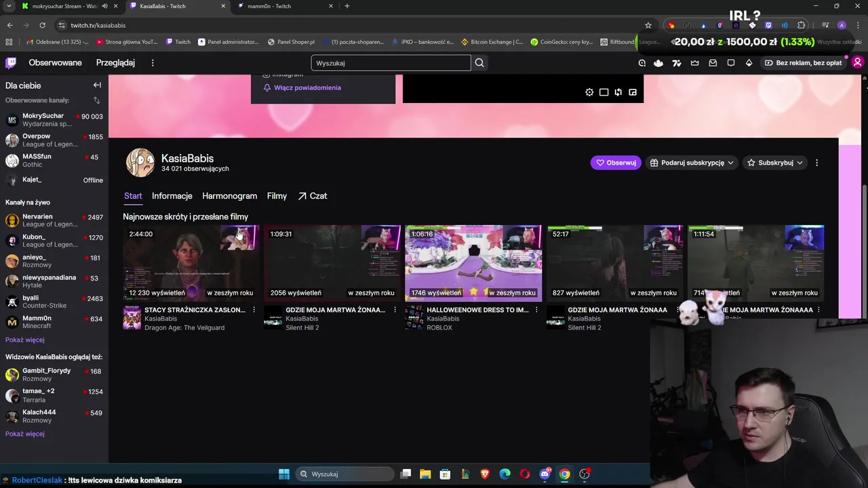Click the Chrome address bar URL
This screenshot has width=868, height=488.
click(98, 25)
